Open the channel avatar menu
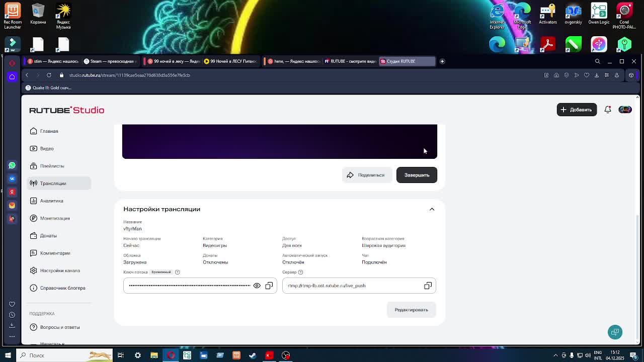Screen dimensions: 644x362 (625, 110)
